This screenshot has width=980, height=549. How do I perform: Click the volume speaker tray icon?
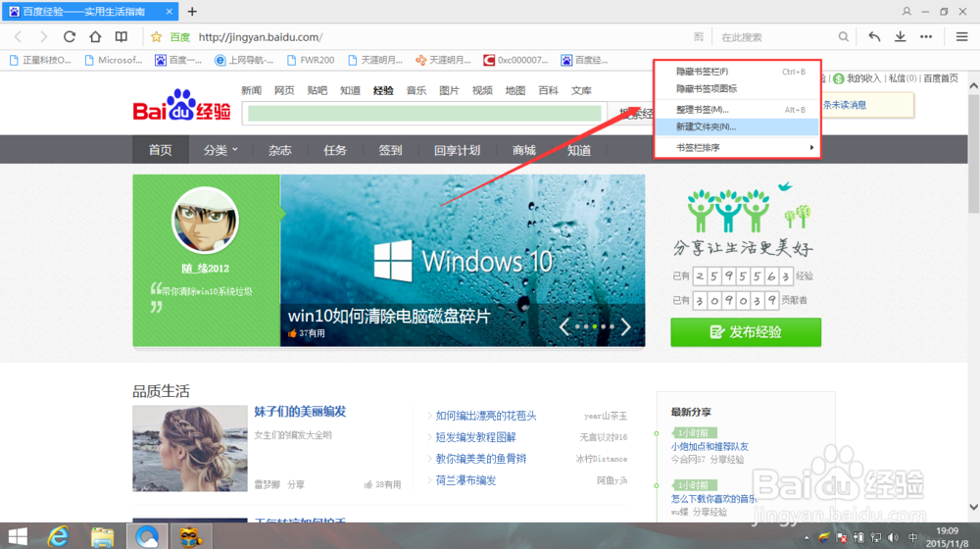(893, 538)
